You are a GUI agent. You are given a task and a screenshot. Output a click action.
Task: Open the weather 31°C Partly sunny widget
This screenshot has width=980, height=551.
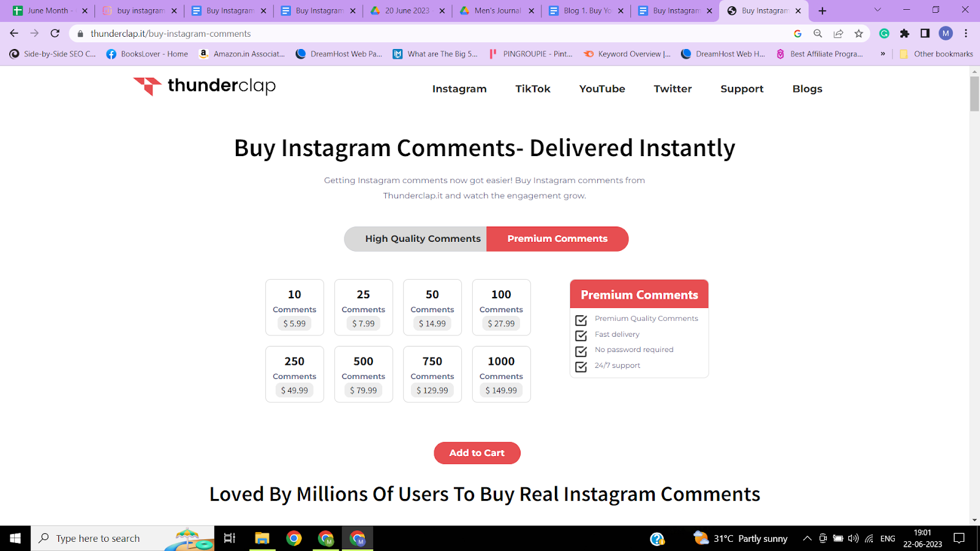[740, 538]
